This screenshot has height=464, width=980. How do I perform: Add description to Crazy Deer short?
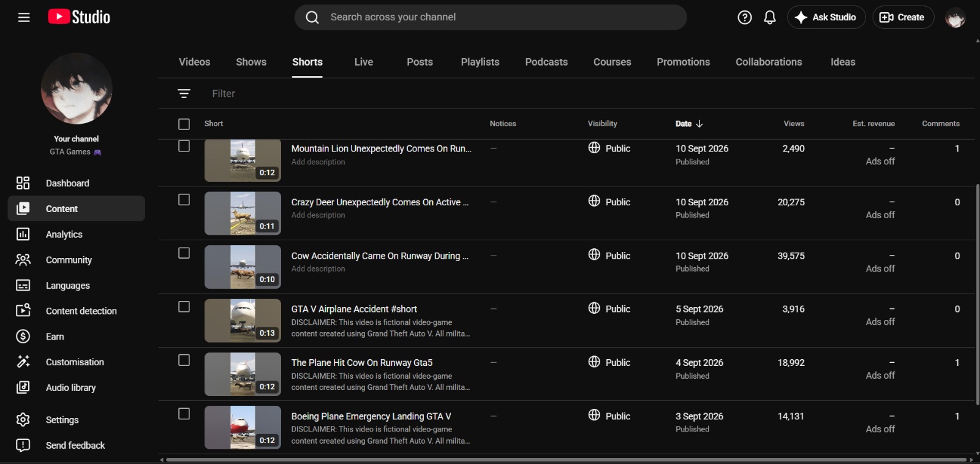(318, 215)
